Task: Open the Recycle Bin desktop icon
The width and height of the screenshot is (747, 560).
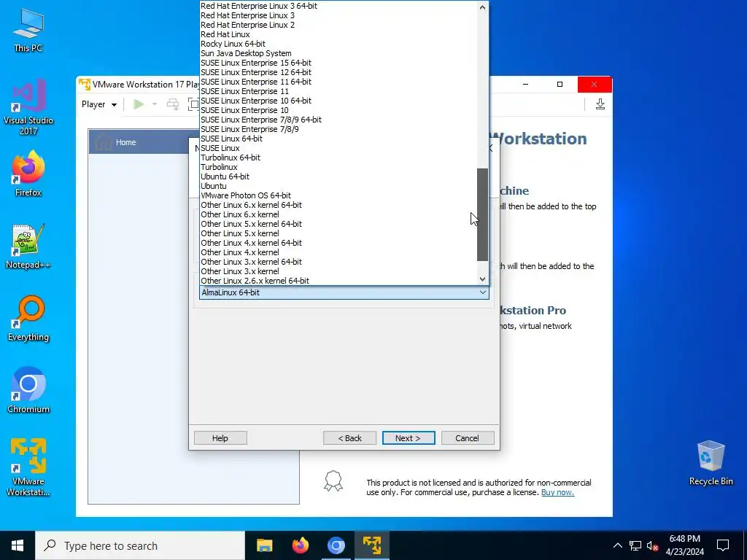Action: (711, 463)
